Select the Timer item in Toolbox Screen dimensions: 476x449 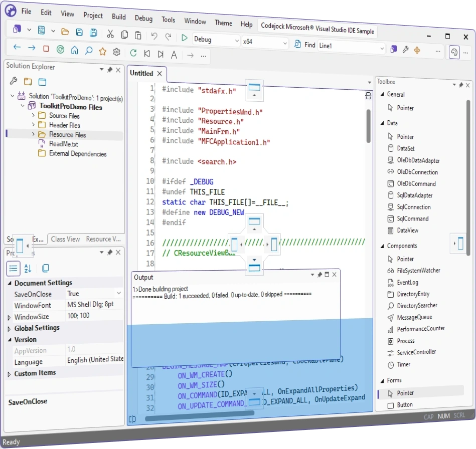pyautogui.click(x=403, y=364)
